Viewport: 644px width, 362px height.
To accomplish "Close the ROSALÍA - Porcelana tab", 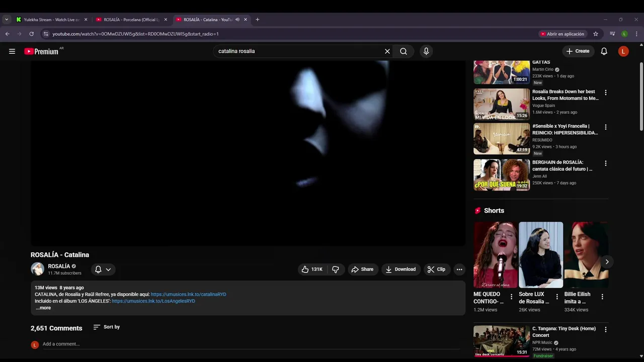I will 166,20.
